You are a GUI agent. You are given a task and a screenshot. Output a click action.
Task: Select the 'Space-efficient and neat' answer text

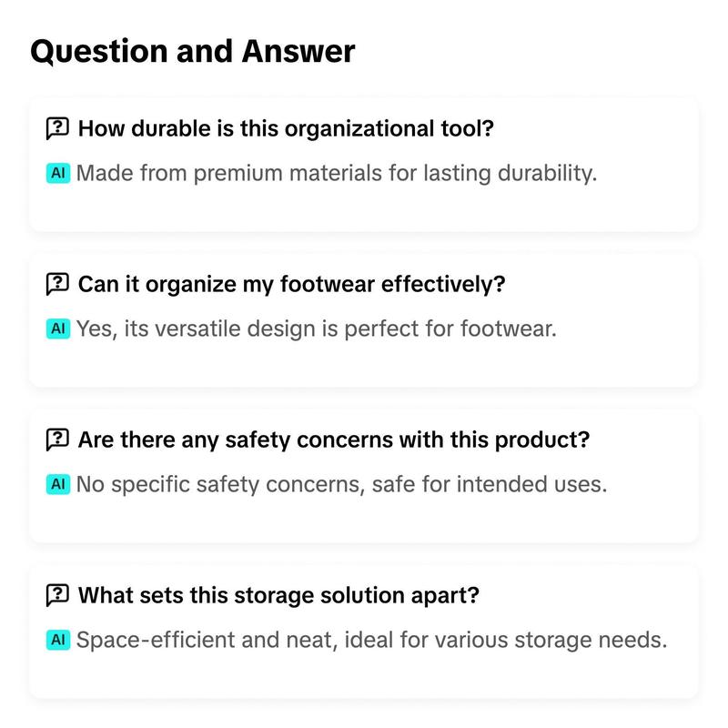tap(371, 641)
